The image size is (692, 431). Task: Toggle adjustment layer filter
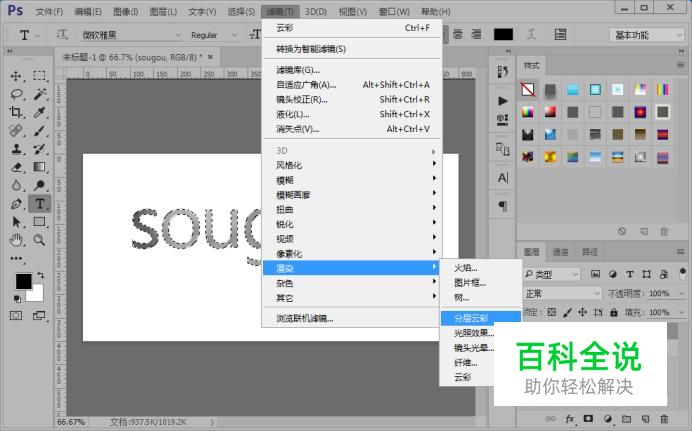pyautogui.click(x=613, y=274)
